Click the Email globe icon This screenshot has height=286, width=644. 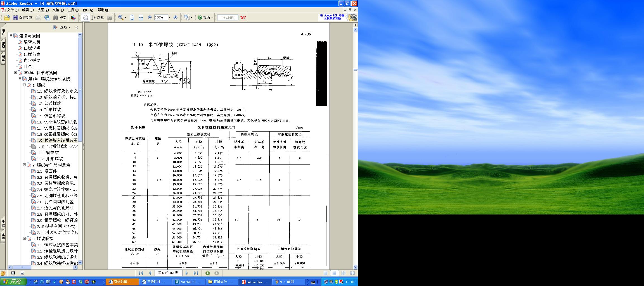(x=47, y=18)
